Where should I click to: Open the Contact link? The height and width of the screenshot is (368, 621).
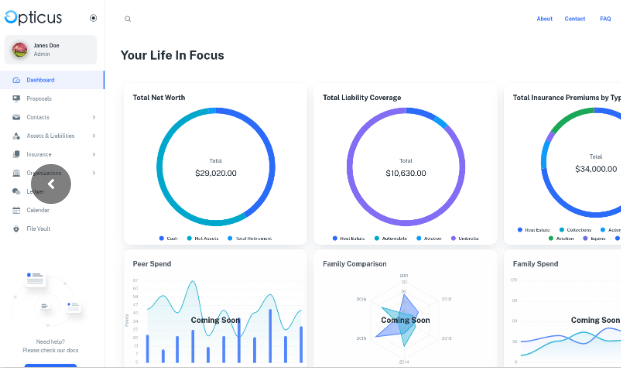click(x=575, y=19)
